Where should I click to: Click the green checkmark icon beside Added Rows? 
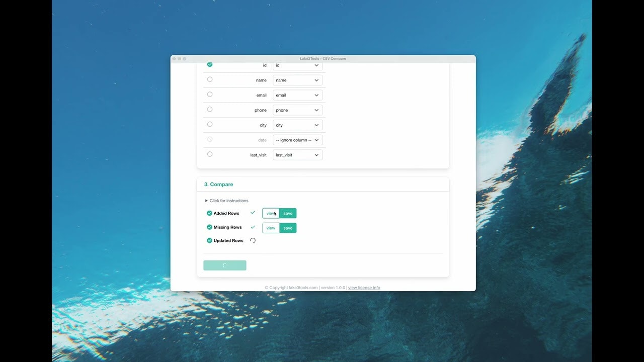click(210, 213)
